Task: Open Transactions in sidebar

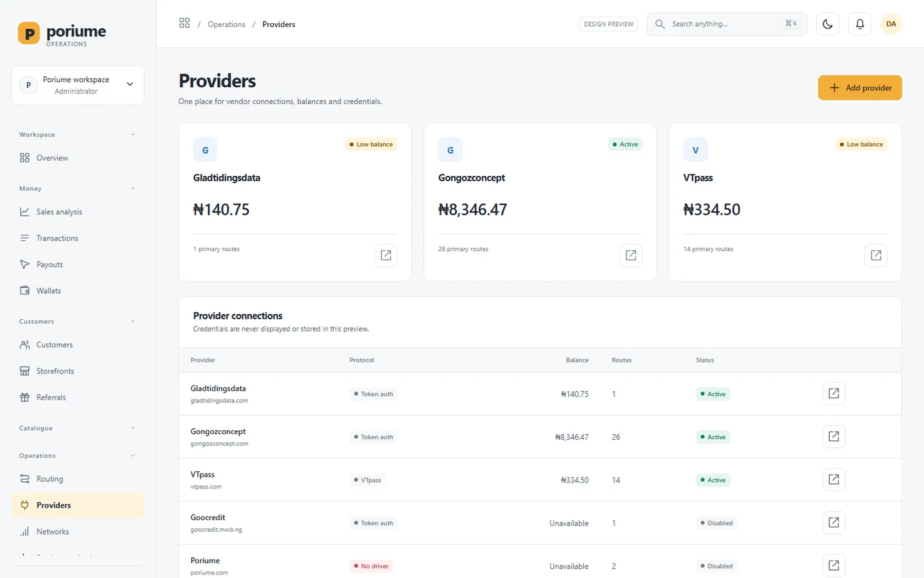Action: [78, 238]
